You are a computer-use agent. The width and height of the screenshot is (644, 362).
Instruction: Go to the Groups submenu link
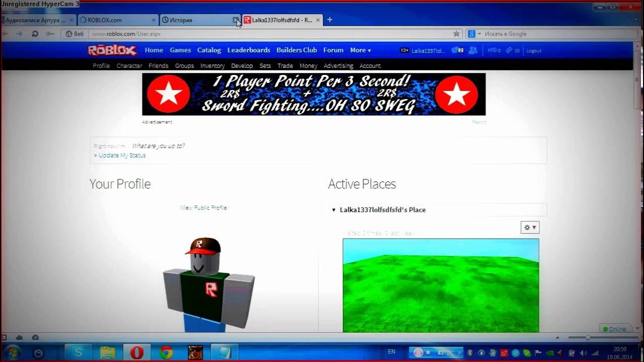point(184,66)
